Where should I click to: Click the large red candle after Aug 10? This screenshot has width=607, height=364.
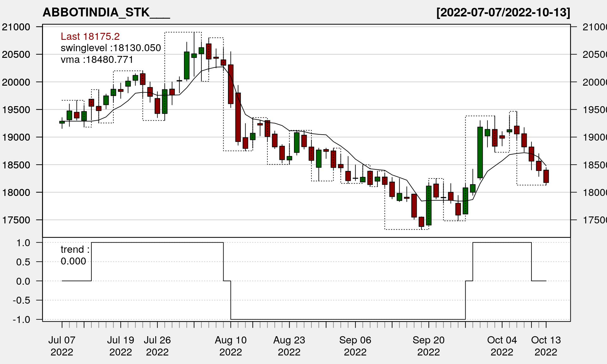coord(238,117)
